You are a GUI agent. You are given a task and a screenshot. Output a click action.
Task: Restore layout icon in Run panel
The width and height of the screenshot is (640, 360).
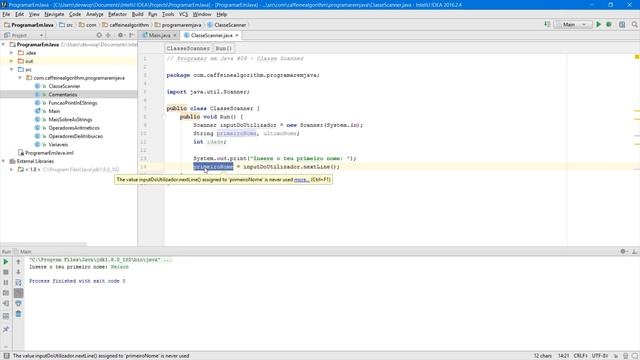(x=6, y=316)
